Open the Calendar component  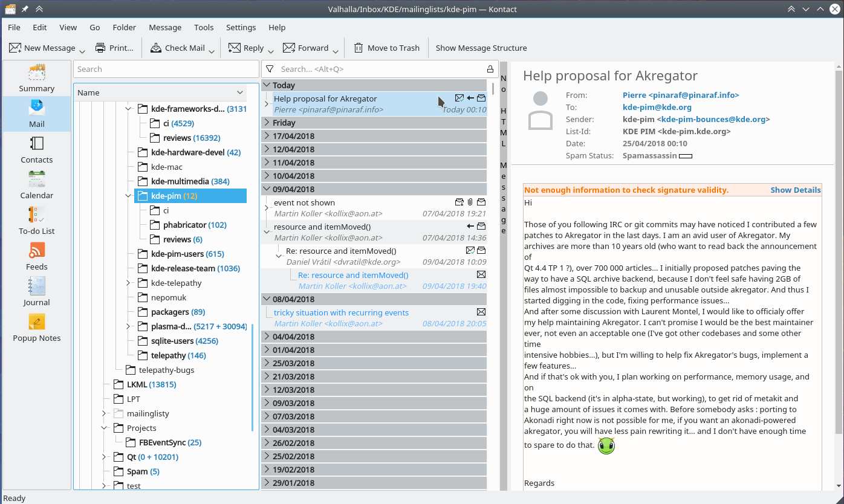36,186
